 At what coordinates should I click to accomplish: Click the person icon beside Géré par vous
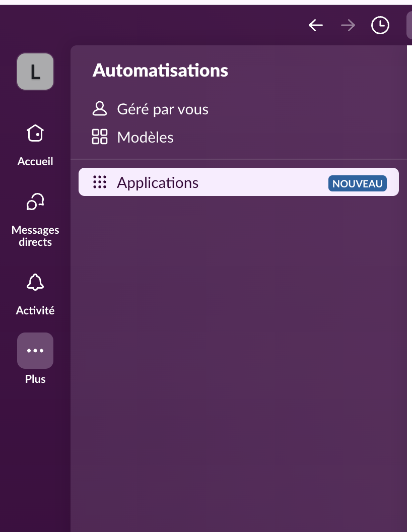[100, 109]
